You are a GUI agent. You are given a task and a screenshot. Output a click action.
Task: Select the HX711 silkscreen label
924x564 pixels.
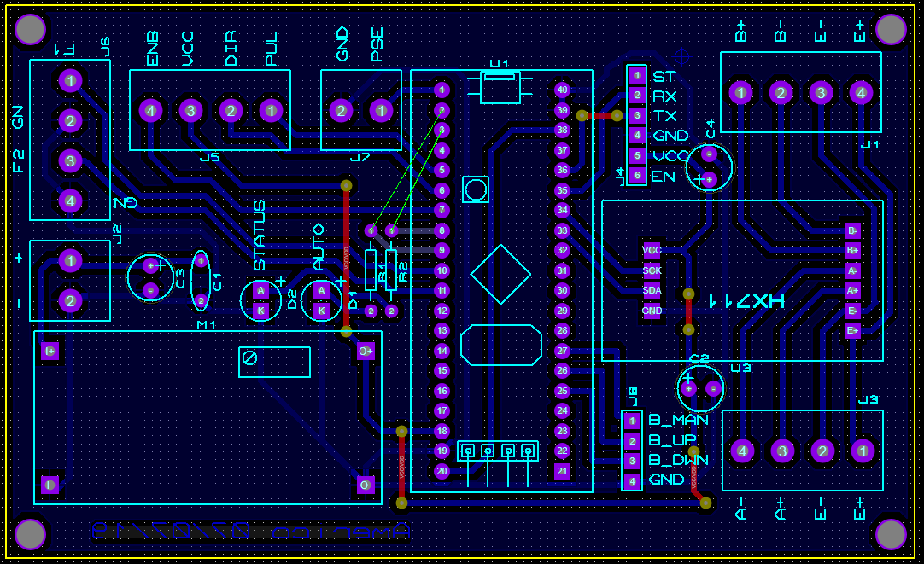746,301
